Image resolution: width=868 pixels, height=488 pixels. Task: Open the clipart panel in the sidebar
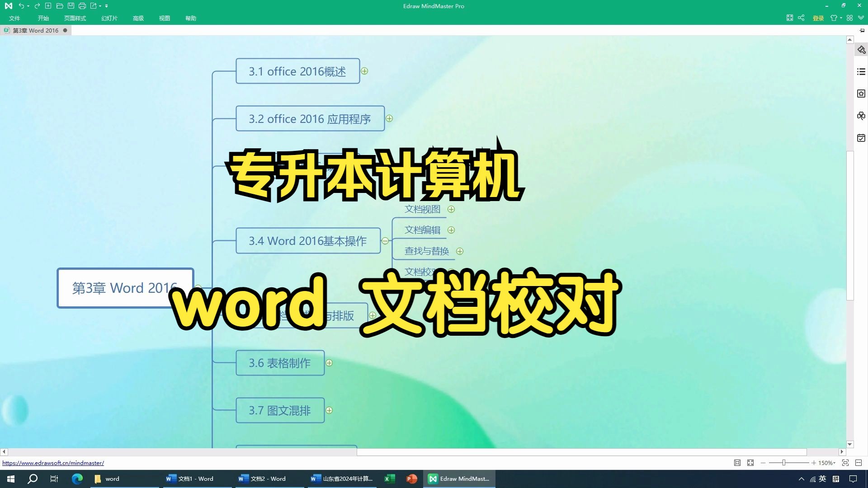click(861, 116)
